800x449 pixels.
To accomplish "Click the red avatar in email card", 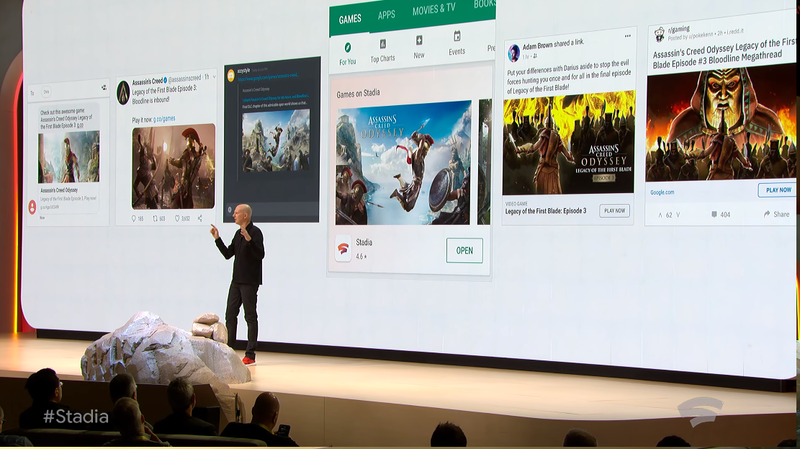I will pos(32,207).
